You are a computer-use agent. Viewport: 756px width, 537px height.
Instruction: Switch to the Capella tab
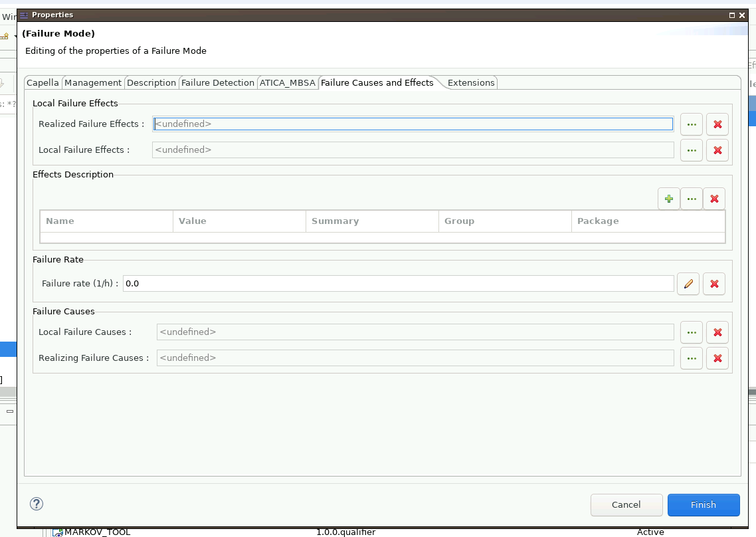coord(43,82)
